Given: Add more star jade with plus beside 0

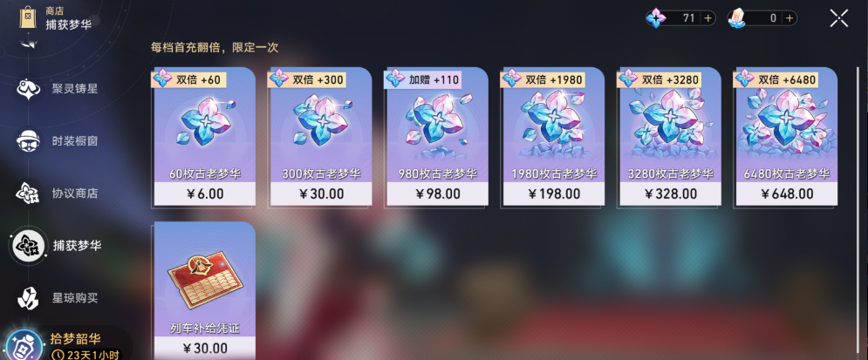Looking at the screenshot, I should coord(789,18).
